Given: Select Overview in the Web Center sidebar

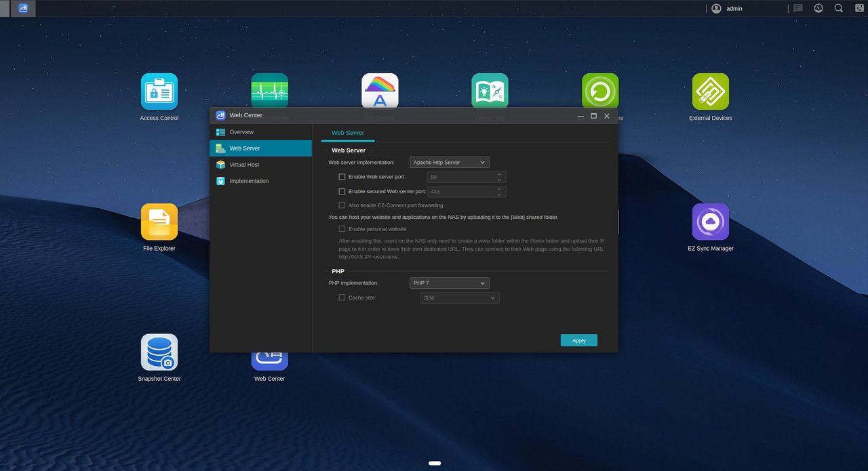Looking at the screenshot, I should pos(260,132).
